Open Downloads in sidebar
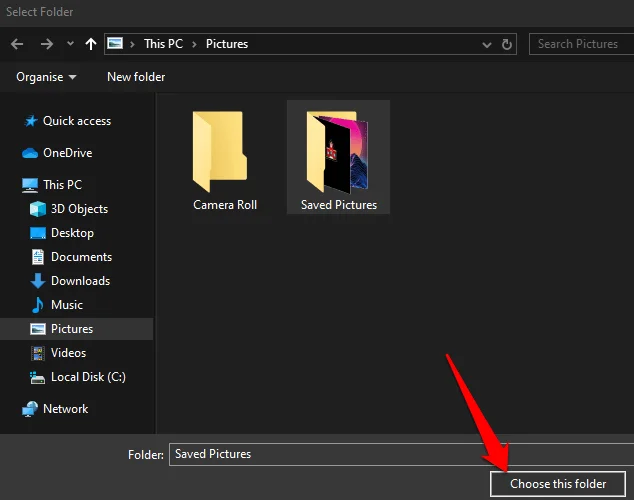This screenshot has height=500, width=634. [80, 281]
